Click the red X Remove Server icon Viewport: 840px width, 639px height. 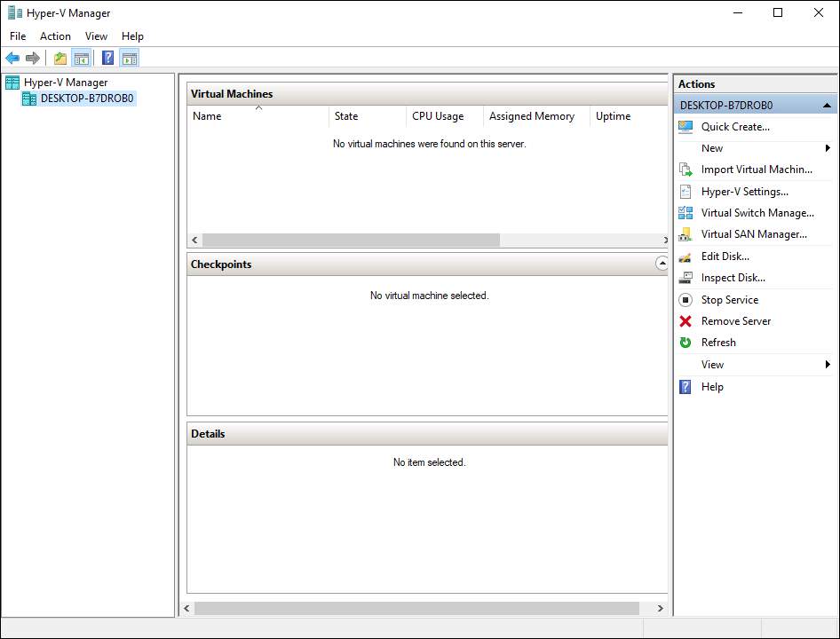point(685,321)
